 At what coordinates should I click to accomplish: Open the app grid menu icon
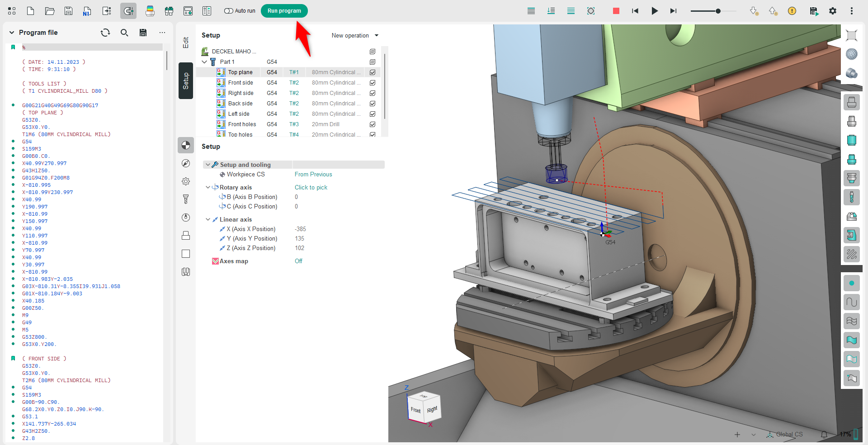click(12, 11)
